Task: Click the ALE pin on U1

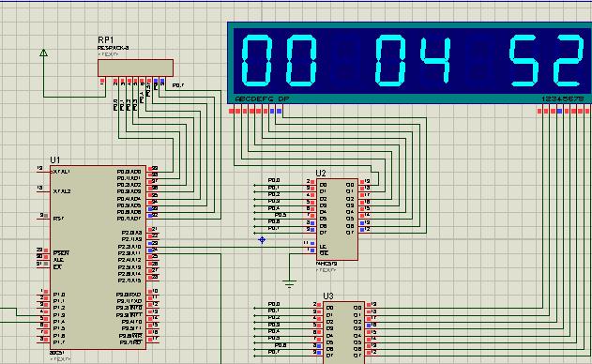Action: point(58,260)
